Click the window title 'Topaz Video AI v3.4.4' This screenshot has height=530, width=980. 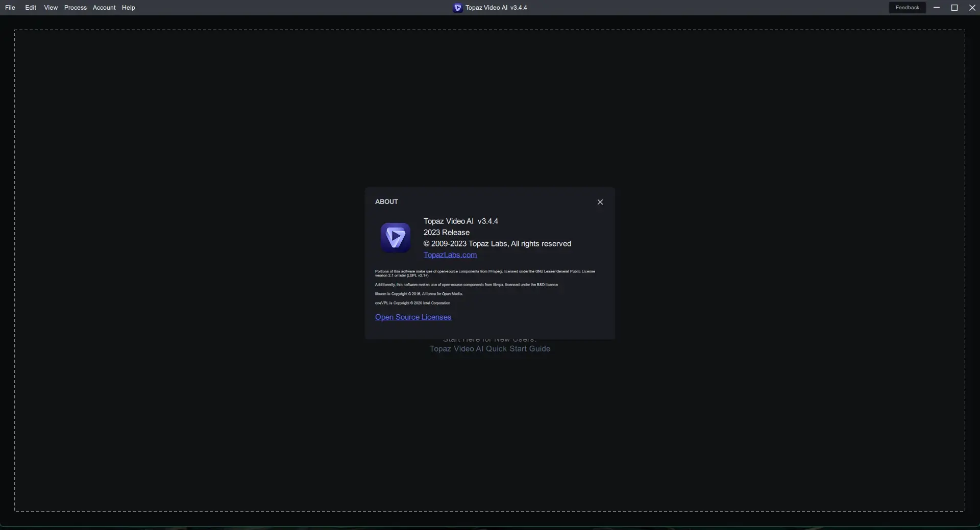click(x=496, y=8)
